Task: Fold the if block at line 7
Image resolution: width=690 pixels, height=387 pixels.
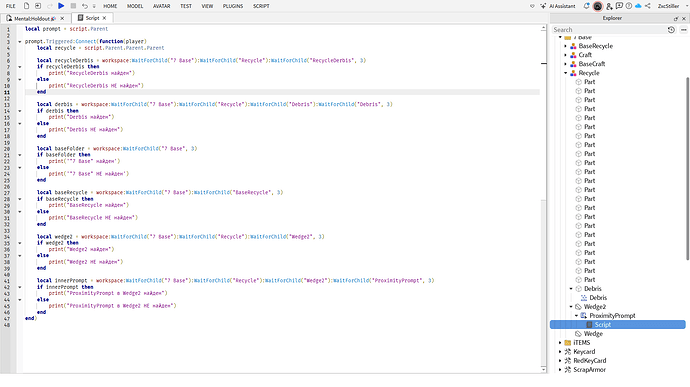Action: [x=19, y=67]
